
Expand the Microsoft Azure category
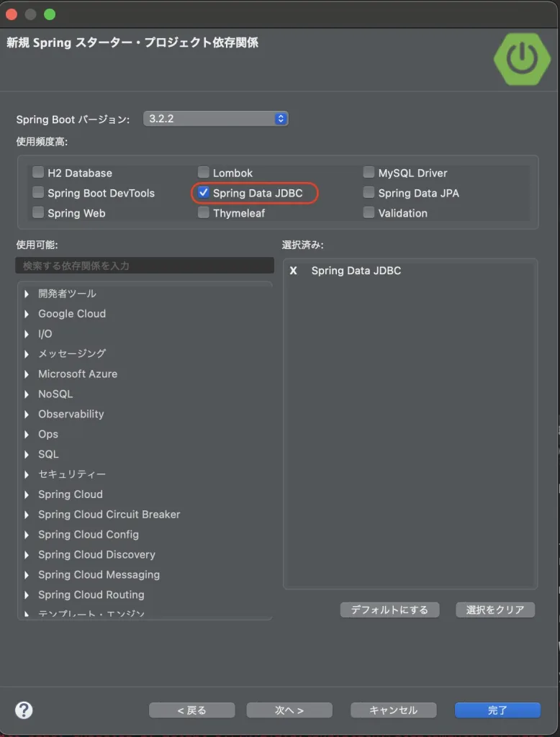pyautogui.click(x=27, y=374)
